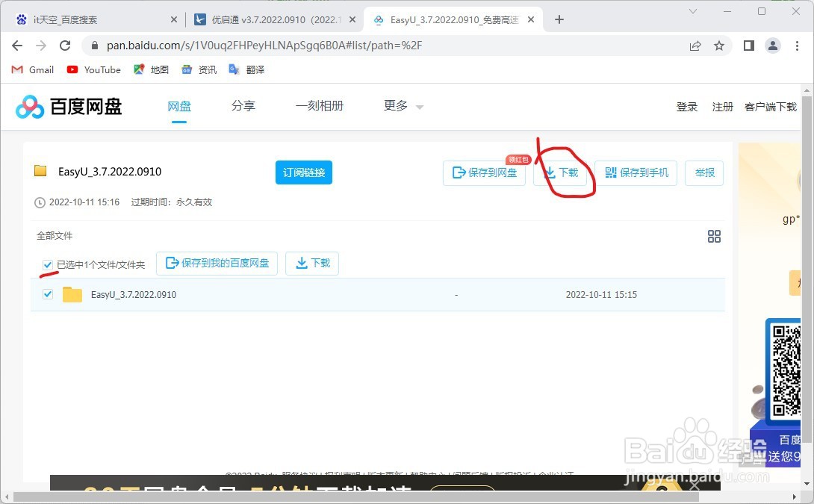This screenshot has width=814, height=504.
Task: Expand the 更多 dropdown menu
Action: point(403,106)
